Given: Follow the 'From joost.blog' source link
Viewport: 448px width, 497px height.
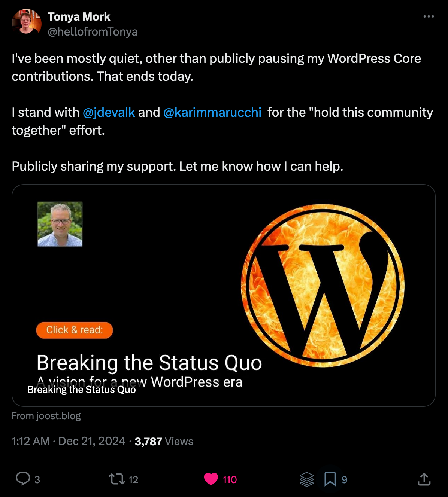Looking at the screenshot, I should coord(46,416).
